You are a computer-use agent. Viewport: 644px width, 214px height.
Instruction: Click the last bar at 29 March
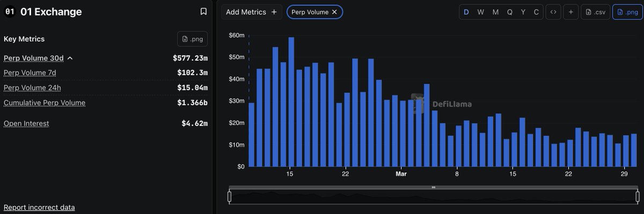tap(634, 150)
